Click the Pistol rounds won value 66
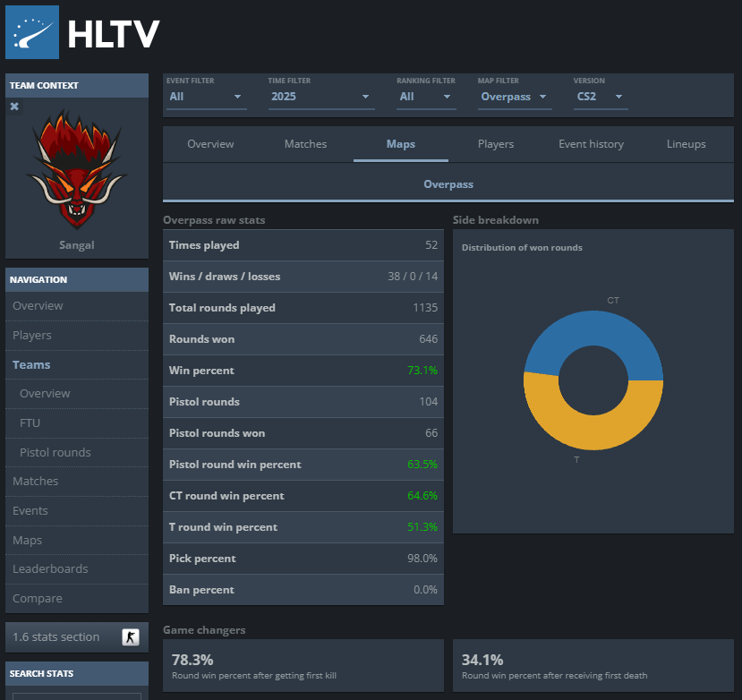Viewport: 742px width, 700px height. (431, 433)
